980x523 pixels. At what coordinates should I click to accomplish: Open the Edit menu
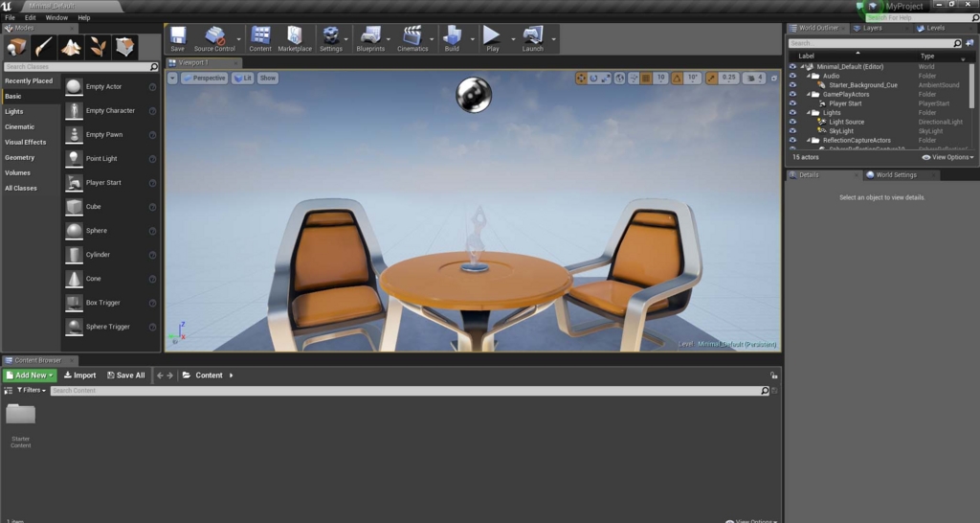pyautogui.click(x=30, y=18)
